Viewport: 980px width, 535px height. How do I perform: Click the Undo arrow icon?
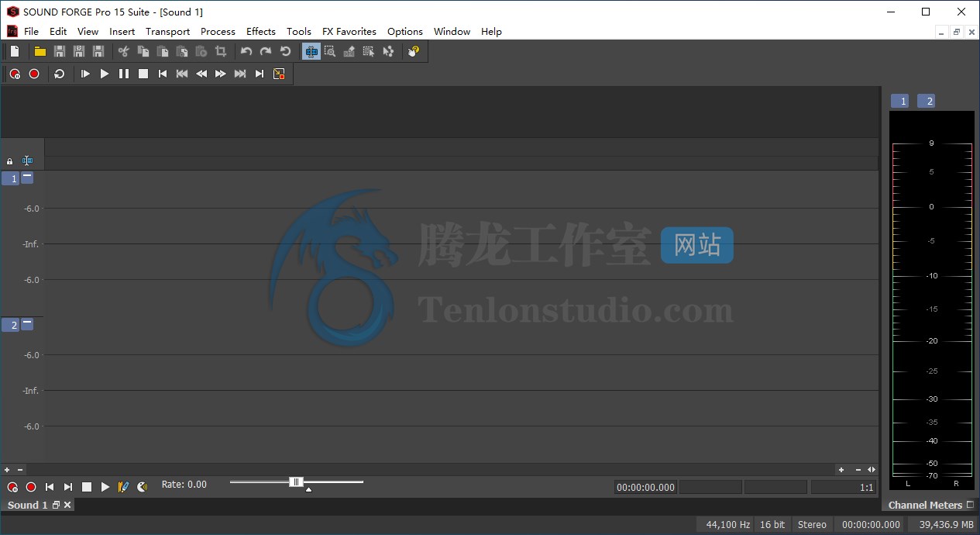point(246,51)
